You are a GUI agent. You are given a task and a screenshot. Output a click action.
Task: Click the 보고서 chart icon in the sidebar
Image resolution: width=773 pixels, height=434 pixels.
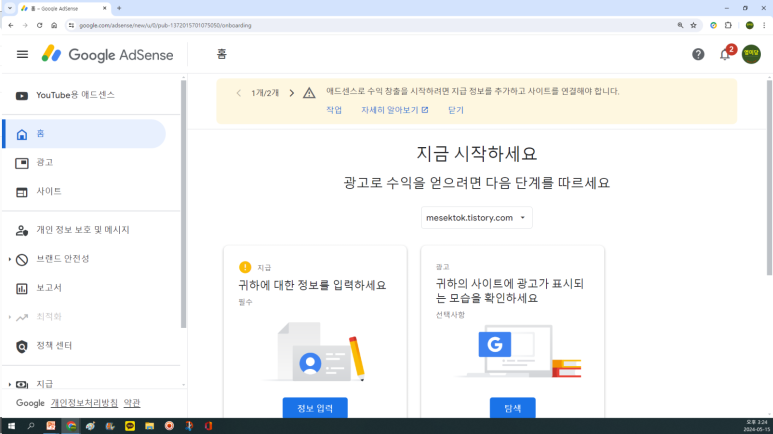[22, 289]
